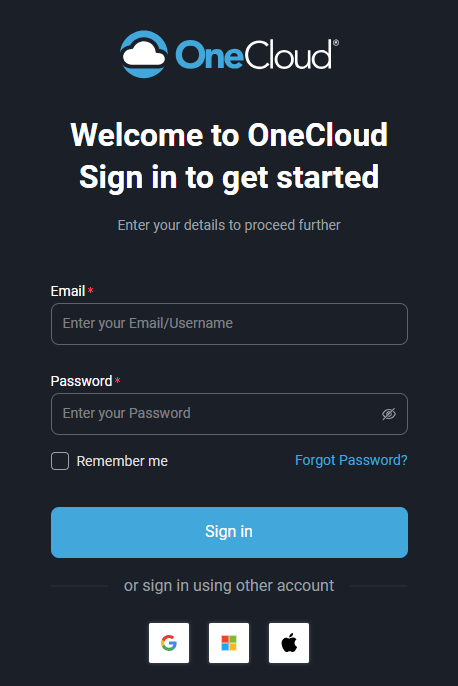Click the or sign in using other account text

point(229,585)
